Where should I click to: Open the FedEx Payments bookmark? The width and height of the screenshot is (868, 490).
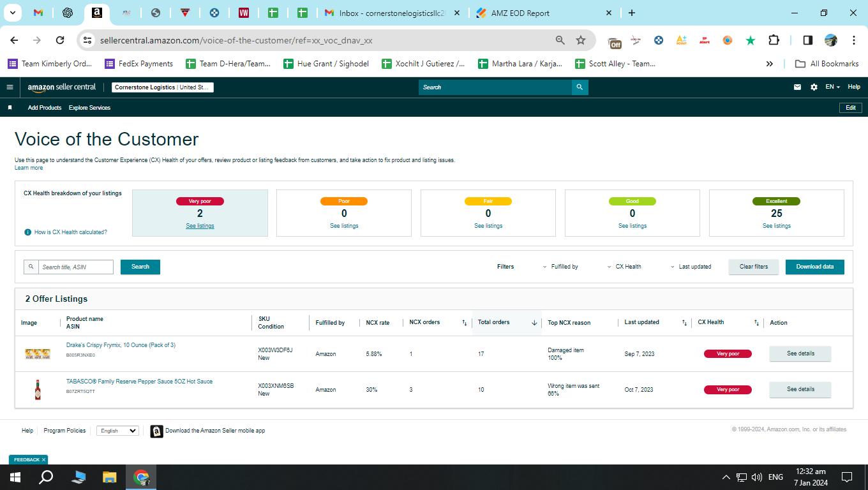click(x=139, y=64)
